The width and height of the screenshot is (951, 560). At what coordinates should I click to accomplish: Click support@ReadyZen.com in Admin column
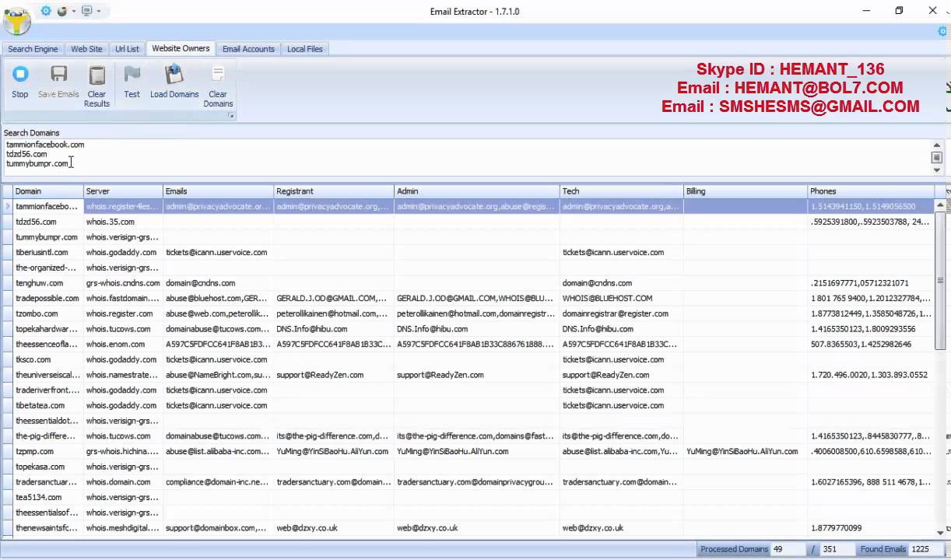click(x=477, y=375)
